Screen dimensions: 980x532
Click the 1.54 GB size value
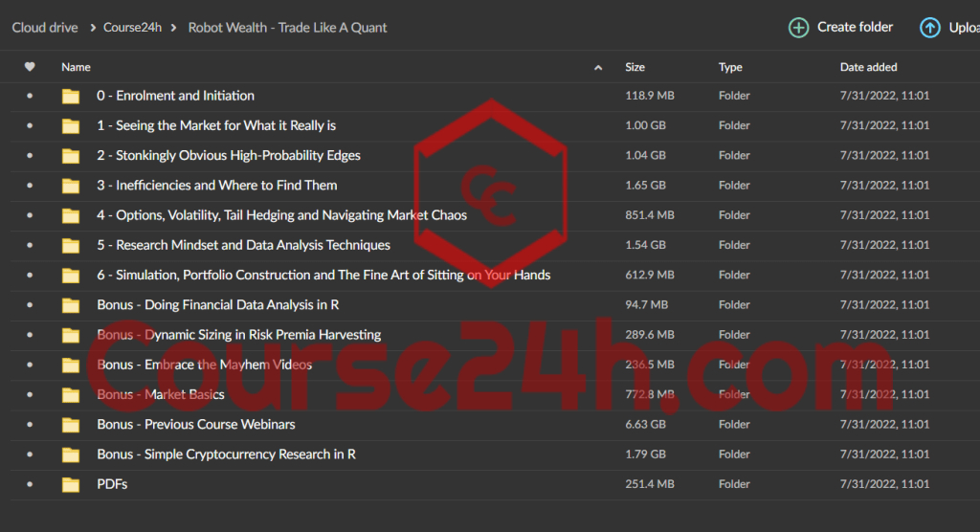[x=646, y=245]
